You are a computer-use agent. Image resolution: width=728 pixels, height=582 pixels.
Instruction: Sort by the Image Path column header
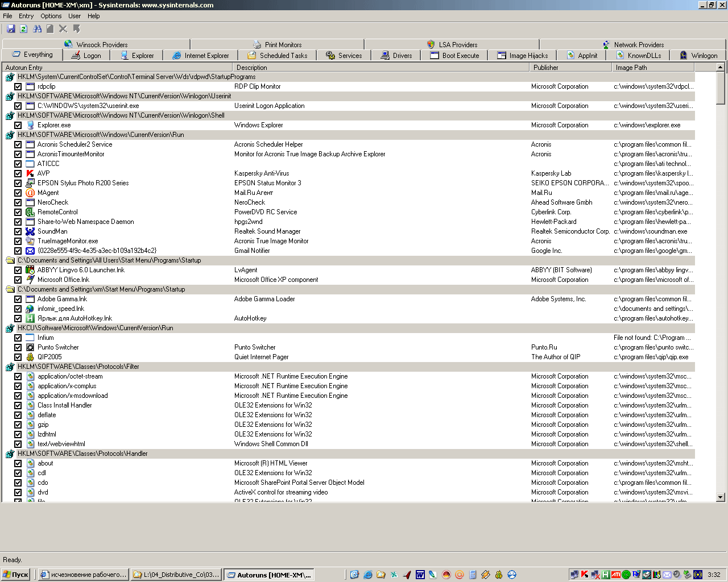653,67
